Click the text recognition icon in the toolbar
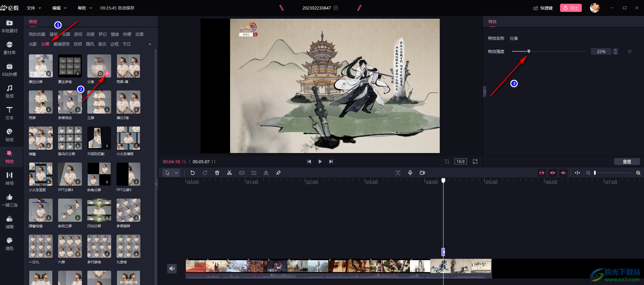The height and width of the screenshot is (285, 644). [398, 173]
